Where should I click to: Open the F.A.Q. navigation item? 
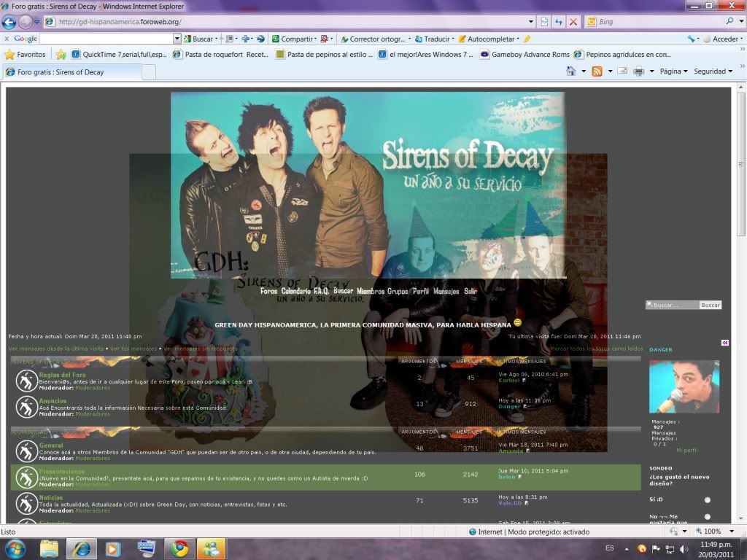(321, 291)
